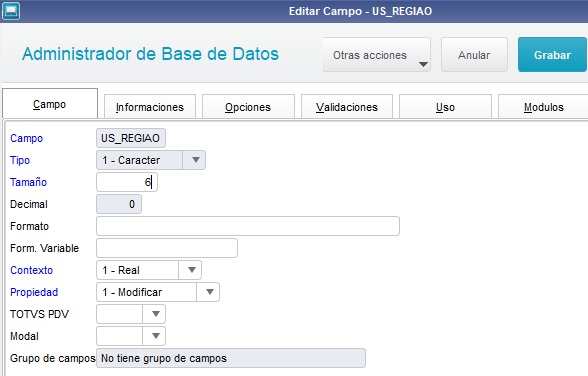Expand the TOTVS PDV dropdown
Viewport: 588px width, 376px height.
click(x=131, y=314)
